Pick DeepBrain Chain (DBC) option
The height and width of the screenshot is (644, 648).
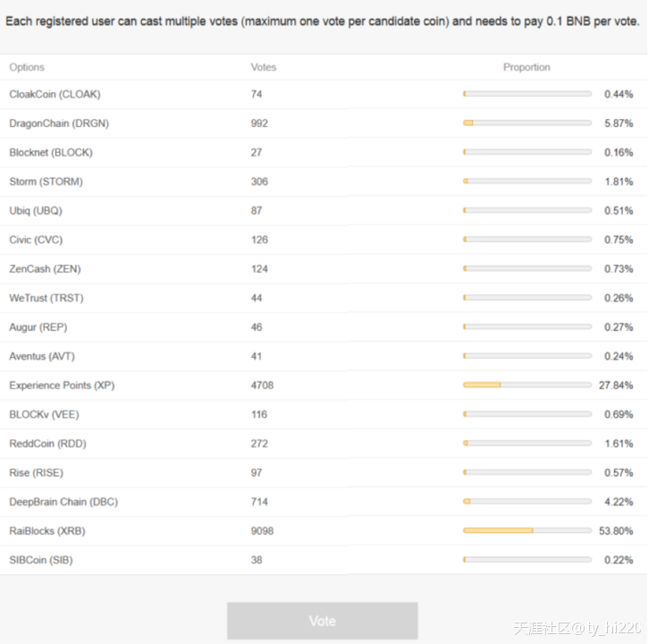[63, 502]
